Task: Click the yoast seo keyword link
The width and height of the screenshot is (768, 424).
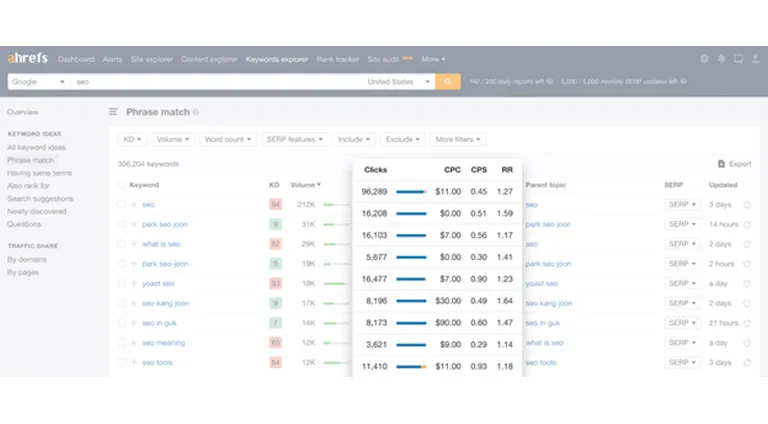Action: point(158,283)
